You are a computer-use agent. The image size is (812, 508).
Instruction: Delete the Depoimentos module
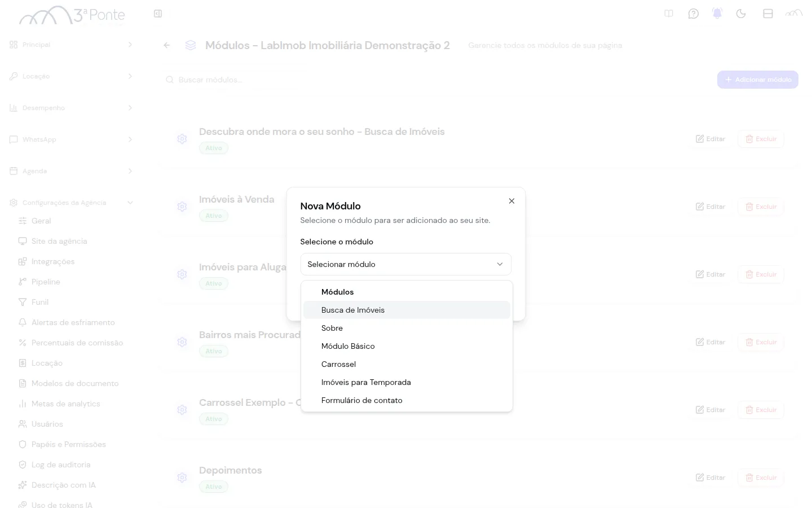click(x=761, y=478)
